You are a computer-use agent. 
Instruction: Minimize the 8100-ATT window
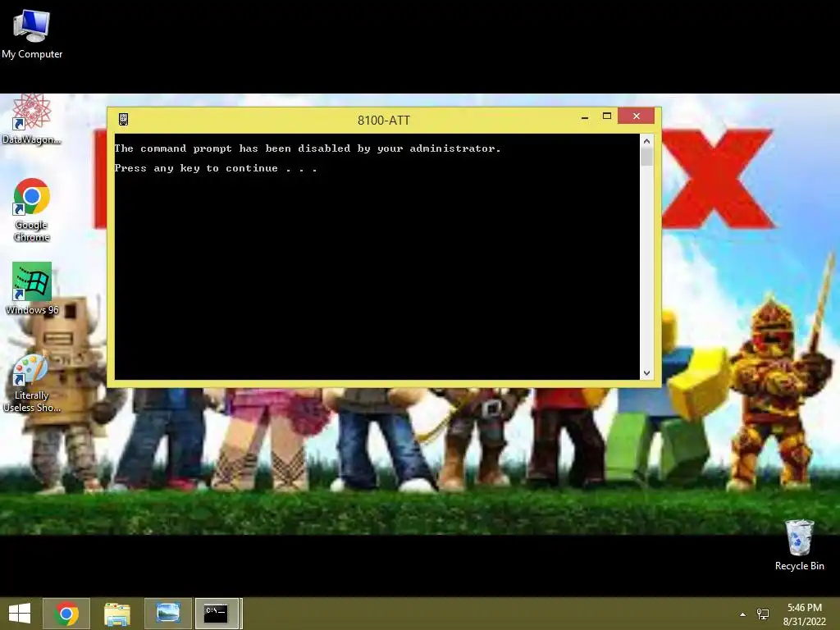coord(585,116)
